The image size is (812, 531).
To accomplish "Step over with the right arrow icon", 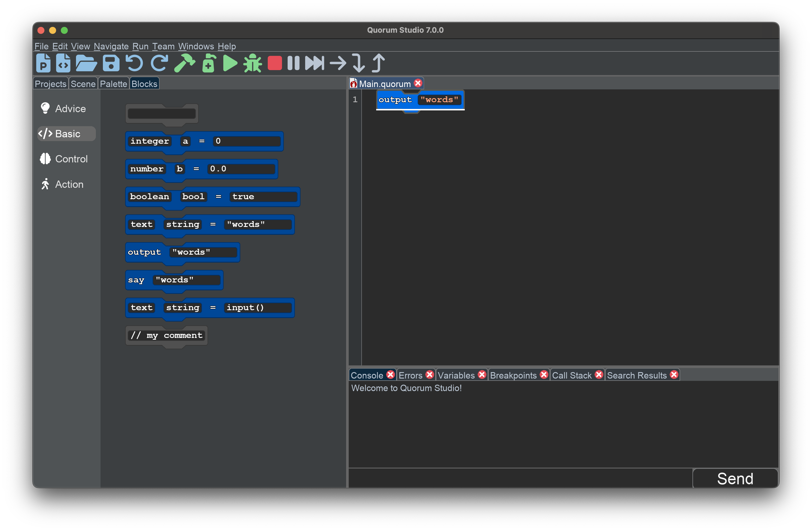I will (x=338, y=63).
